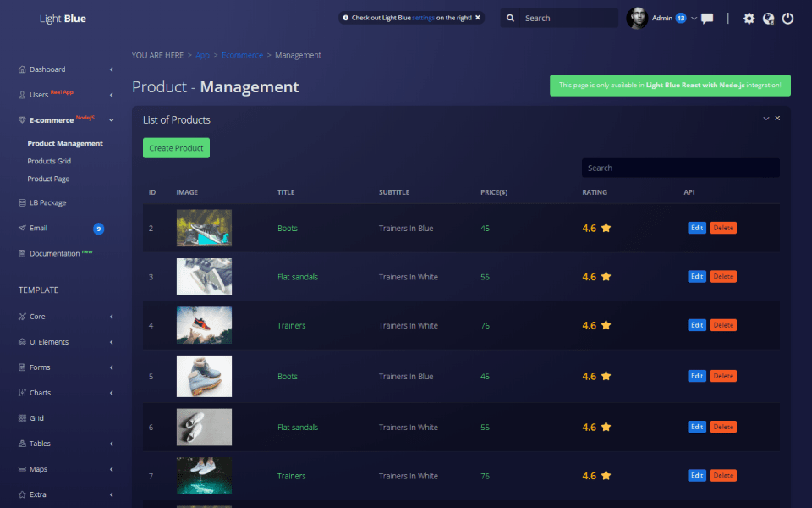Image resolution: width=812 pixels, height=508 pixels.
Task: Close the List of Products panel
Action: [777, 119]
